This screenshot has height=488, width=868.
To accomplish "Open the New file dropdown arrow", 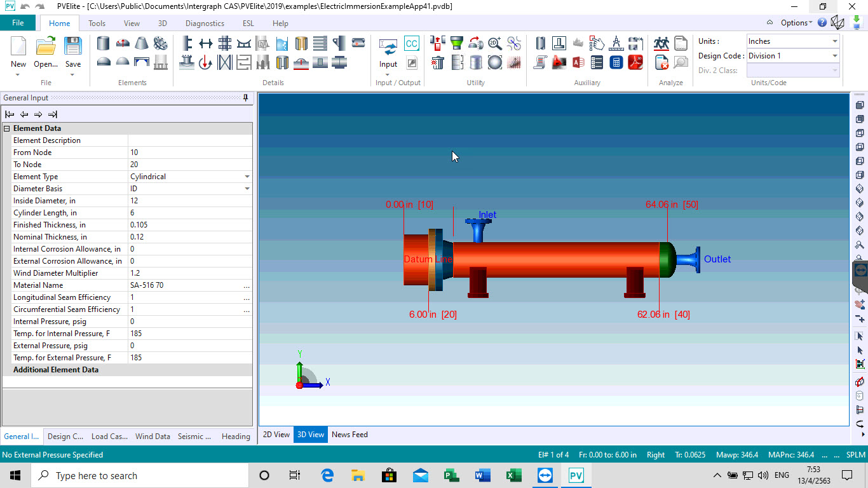I will pos(18,75).
